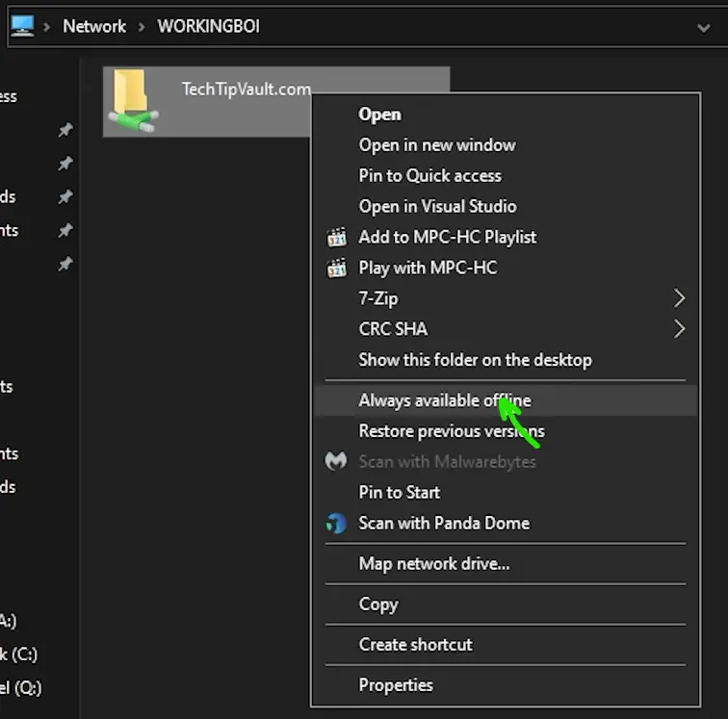Click the Panda Dome icon in the context menu
Screen dimensions: 728x719
pyautogui.click(x=336, y=523)
